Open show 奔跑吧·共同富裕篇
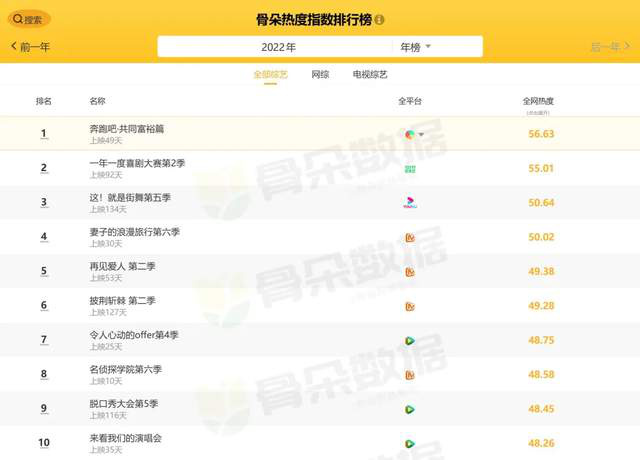 pyautogui.click(x=127, y=129)
